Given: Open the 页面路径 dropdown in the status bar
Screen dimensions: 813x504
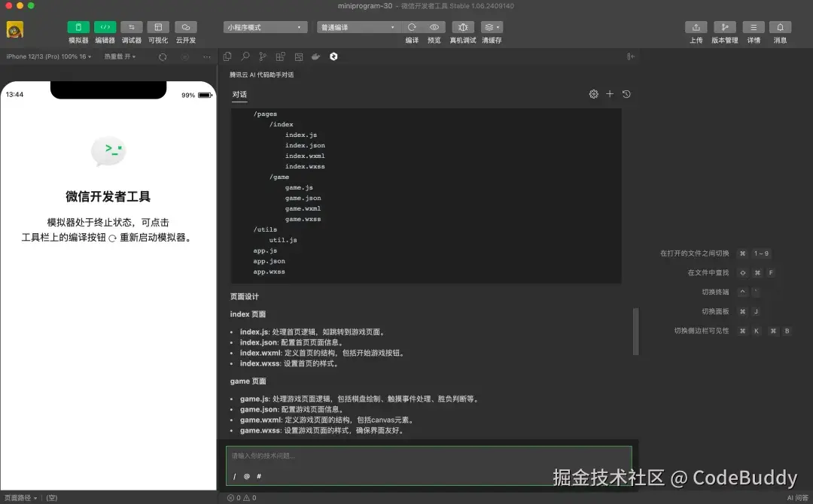Looking at the screenshot, I should (x=19, y=497).
